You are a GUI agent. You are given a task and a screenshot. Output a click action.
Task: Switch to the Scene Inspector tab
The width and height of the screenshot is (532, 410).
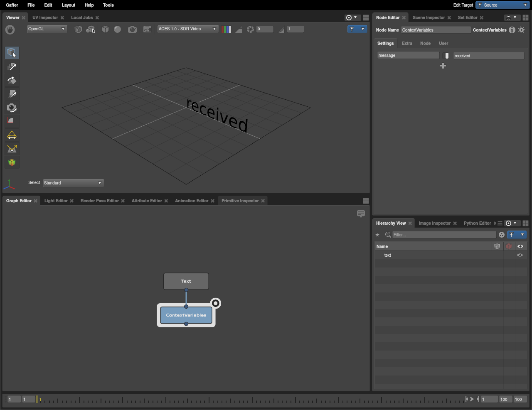[x=429, y=17]
